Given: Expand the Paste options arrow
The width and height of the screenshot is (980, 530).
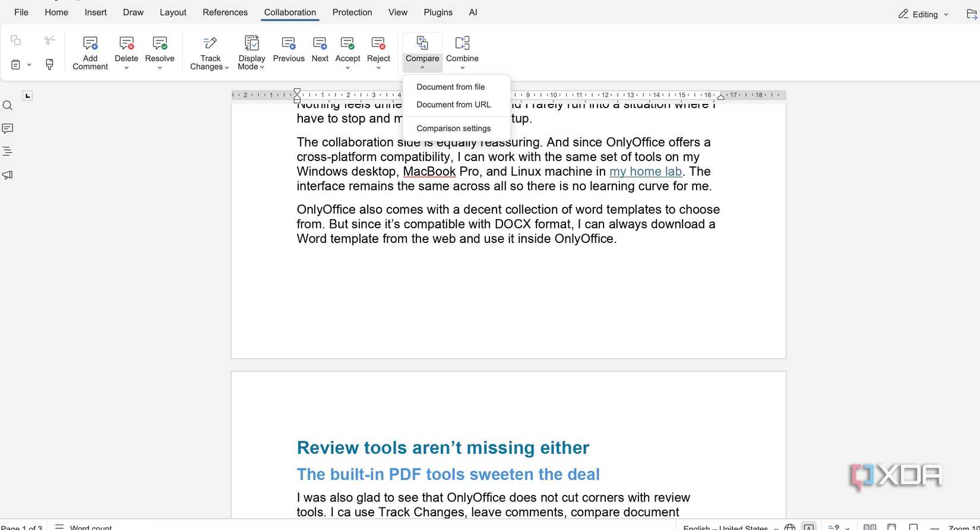Looking at the screenshot, I should 29,65.
